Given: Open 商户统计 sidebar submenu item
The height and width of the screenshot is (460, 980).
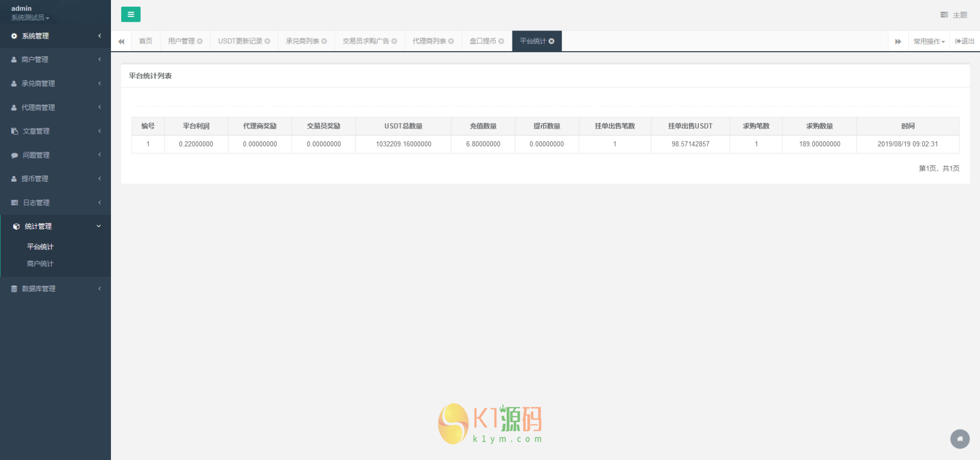Looking at the screenshot, I should pos(40,264).
